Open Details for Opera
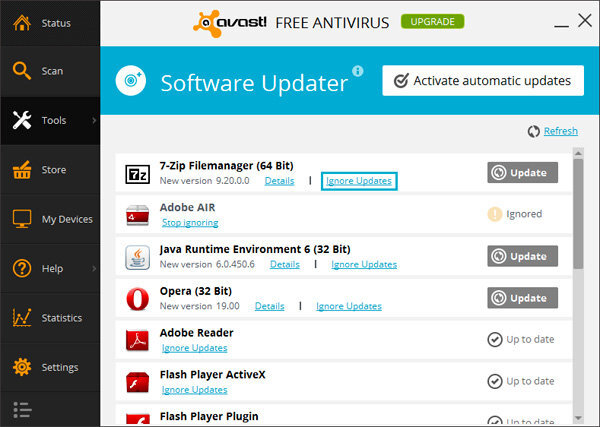This screenshot has height=427, width=600. pos(270,306)
